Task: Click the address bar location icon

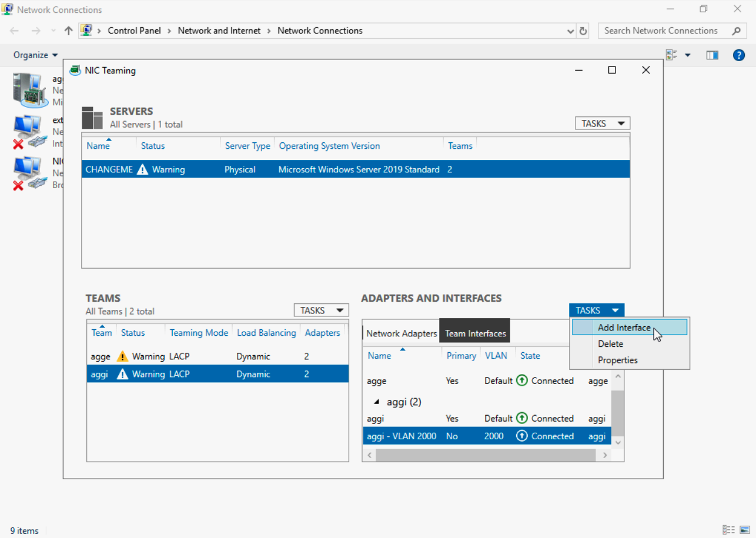Action: tap(86, 31)
